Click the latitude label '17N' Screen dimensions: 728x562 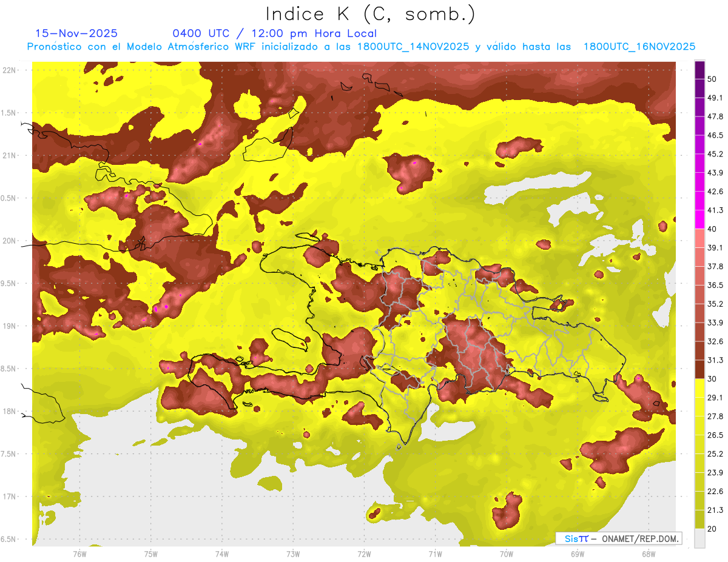coord(9,497)
